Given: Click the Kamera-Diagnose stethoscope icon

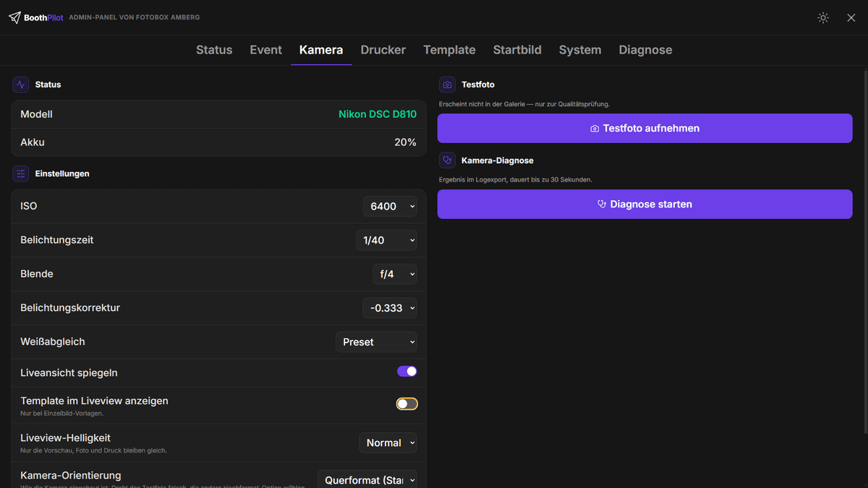Looking at the screenshot, I should (447, 160).
